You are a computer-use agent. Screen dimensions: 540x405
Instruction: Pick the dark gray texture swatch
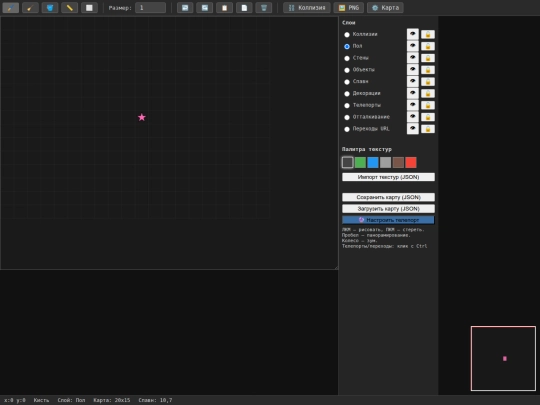pyautogui.click(x=347, y=162)
